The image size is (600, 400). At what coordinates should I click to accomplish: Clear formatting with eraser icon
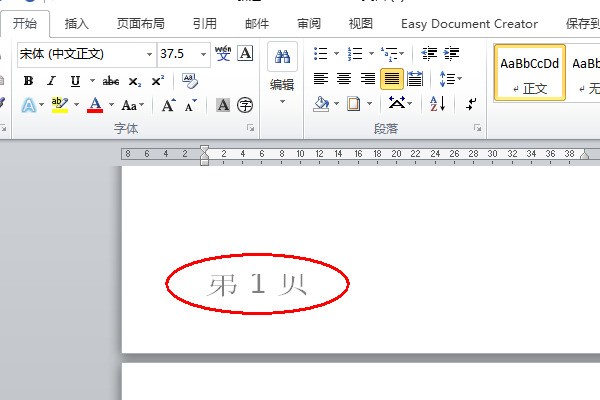click(189, 81)
